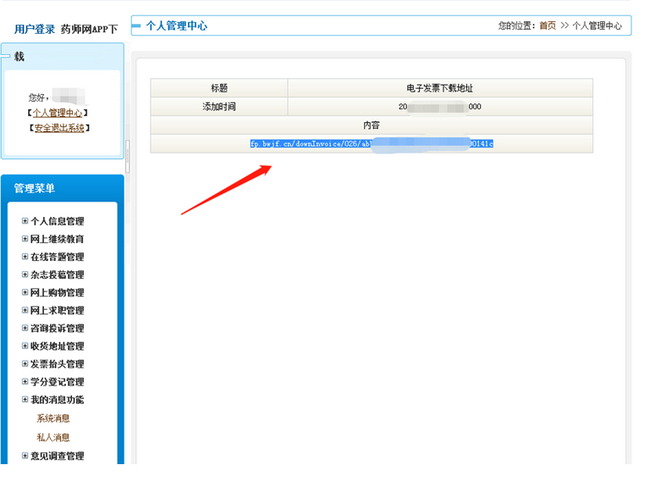Collapse the 我的消息功能 menu section
The width and height of the screenshot is (650, 482).
coord(25,400)
